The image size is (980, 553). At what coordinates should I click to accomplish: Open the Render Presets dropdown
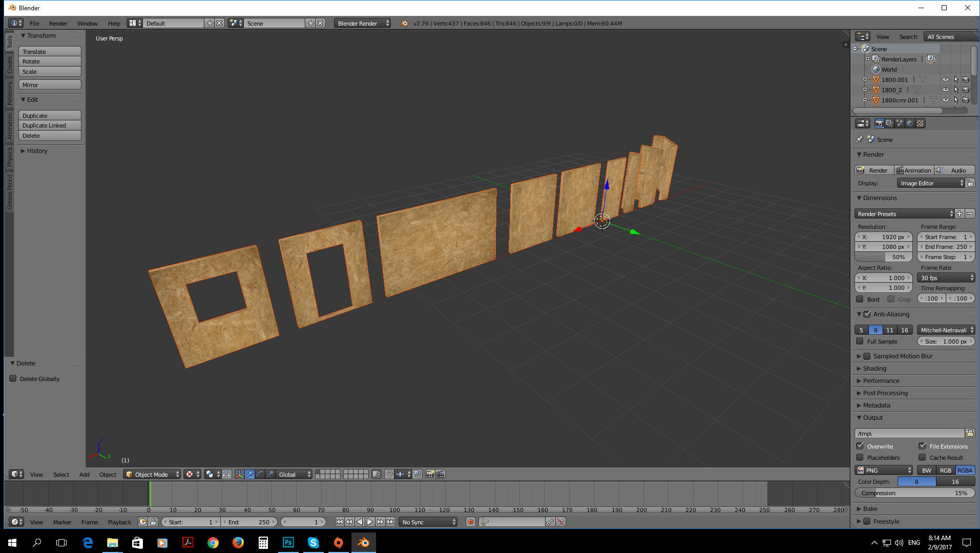coord(905,214)
